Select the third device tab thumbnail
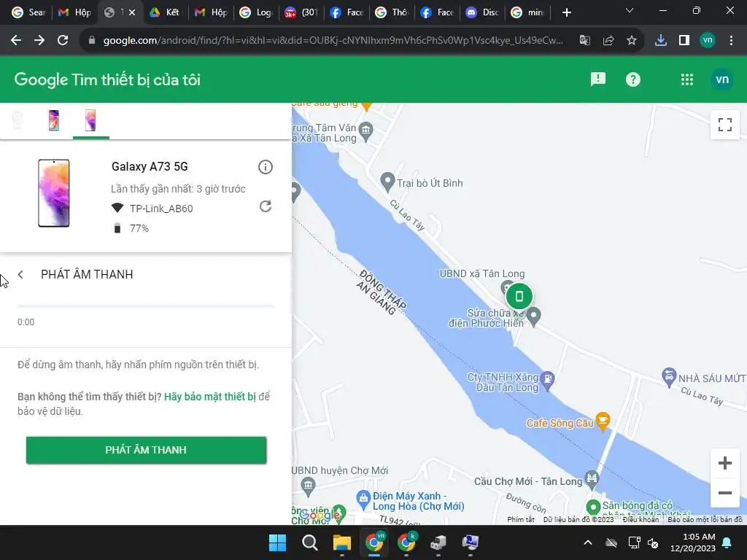The image size is (747, 560). point(90,120)
